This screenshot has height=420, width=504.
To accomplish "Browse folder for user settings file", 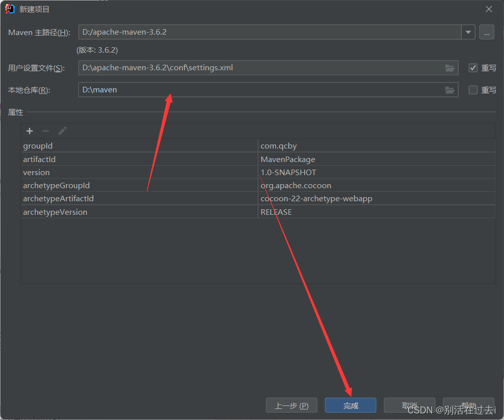I will point(450,68).
